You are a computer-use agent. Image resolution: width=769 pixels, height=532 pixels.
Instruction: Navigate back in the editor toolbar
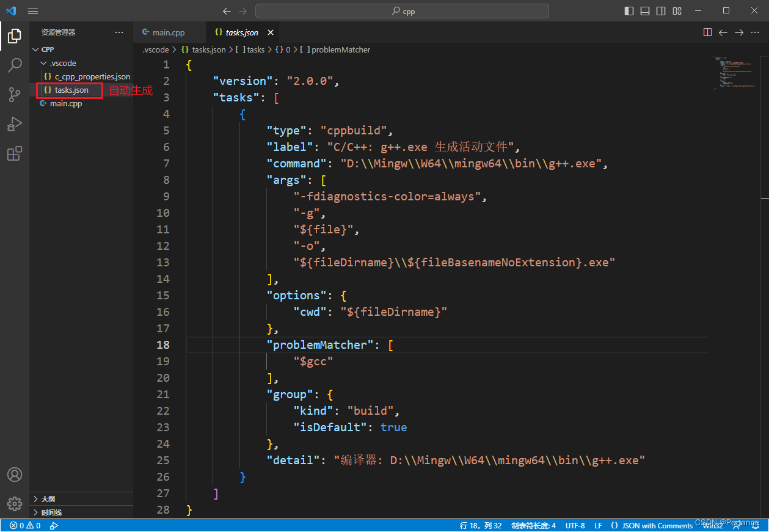click(723, 32)
